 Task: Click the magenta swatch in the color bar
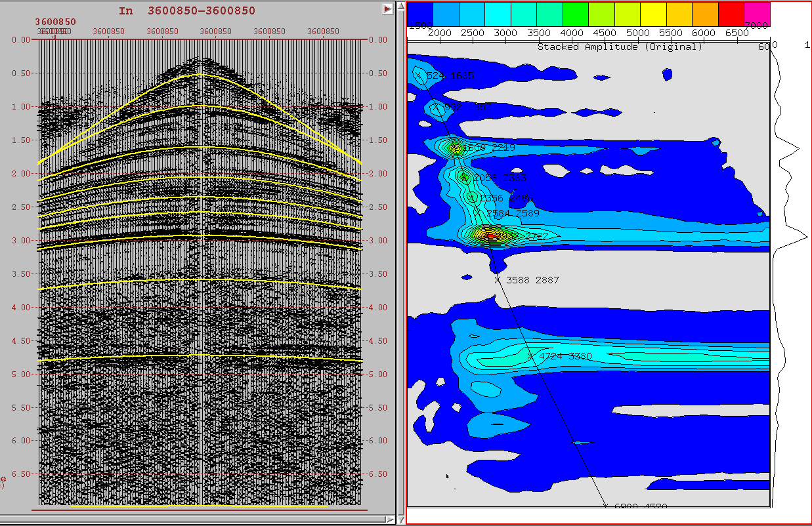(756, 14)
